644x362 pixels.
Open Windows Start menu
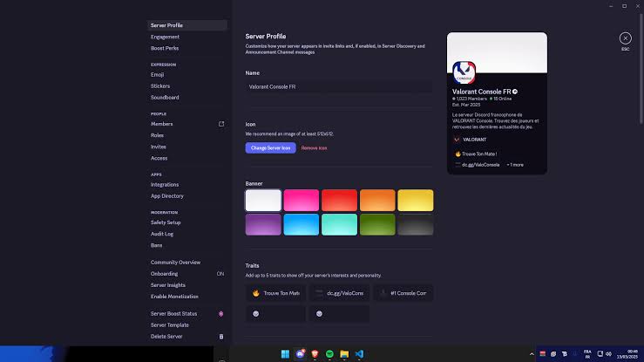(285, 354)
